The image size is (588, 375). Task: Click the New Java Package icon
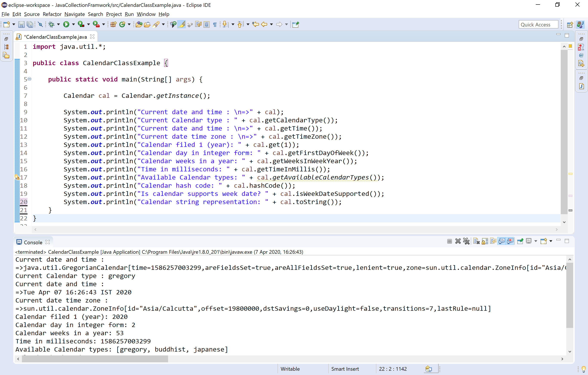(113, 25)
